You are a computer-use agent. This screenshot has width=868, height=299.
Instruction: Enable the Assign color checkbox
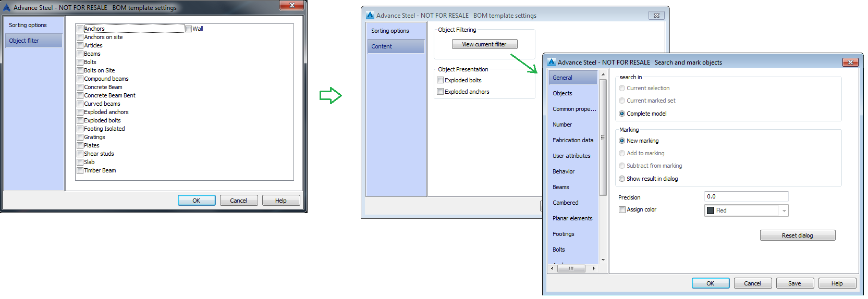click(622, 210)
